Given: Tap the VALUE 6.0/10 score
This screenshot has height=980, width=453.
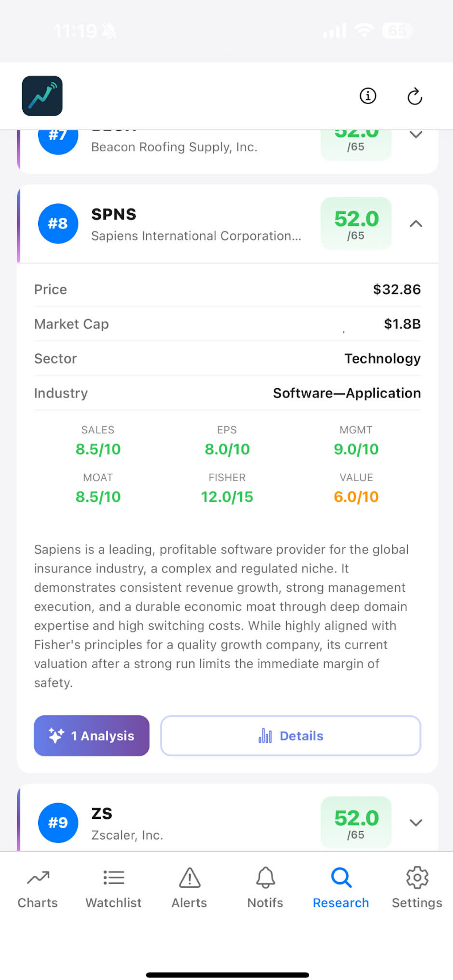Looking at the screenshot, I should (356, 497).
